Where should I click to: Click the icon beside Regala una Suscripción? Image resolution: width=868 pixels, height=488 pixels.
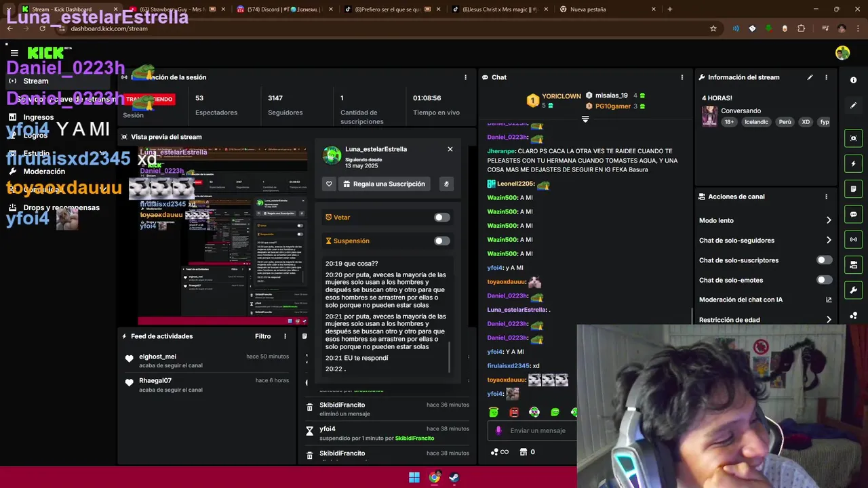tap(446, 184)
